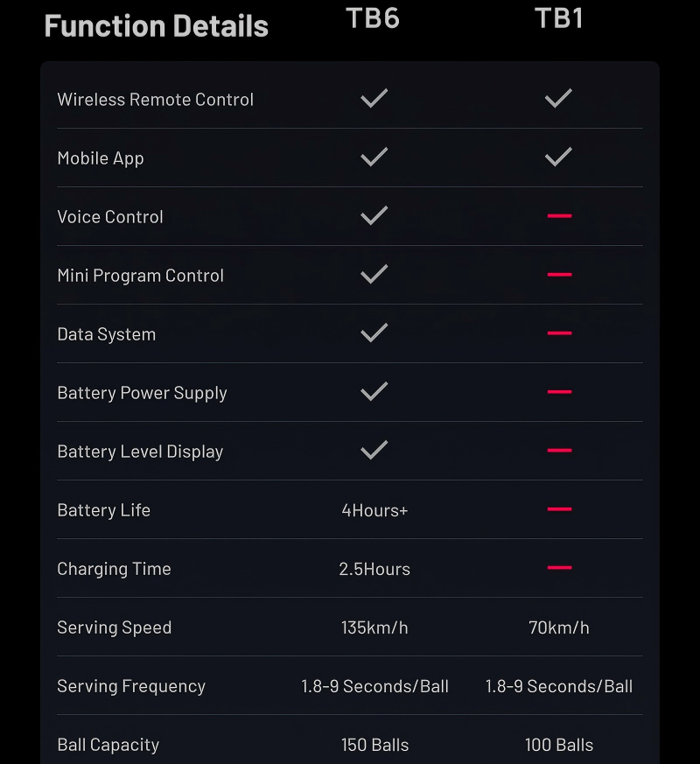Click TB1 red dash for Data System
700x764 pixels.
(x=559, y=333)
